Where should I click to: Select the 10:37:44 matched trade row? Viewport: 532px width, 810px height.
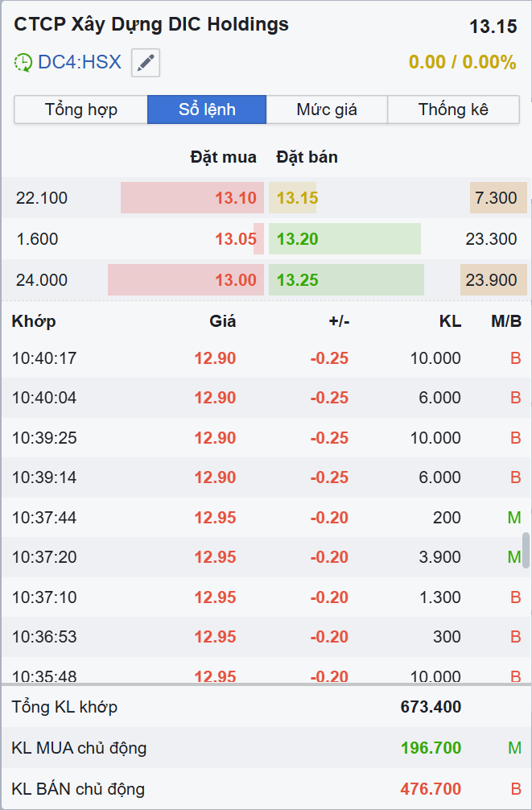pos(266,518)
